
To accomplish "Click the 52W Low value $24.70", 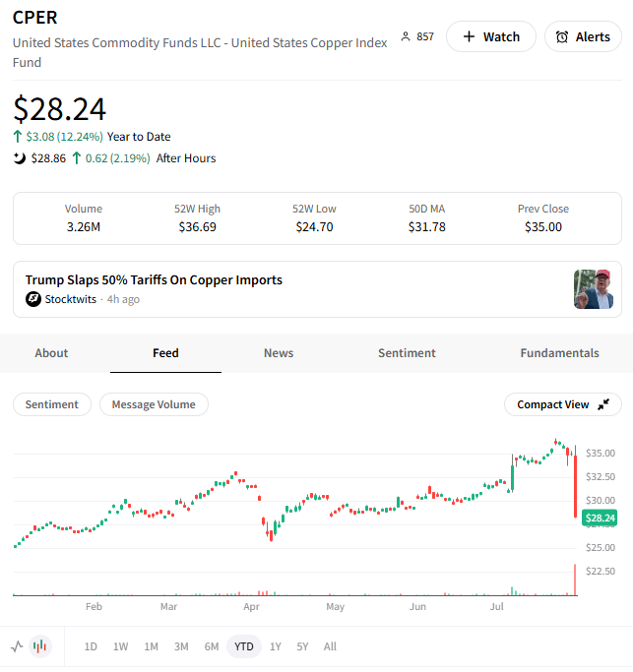I will (x=314, y=226).
